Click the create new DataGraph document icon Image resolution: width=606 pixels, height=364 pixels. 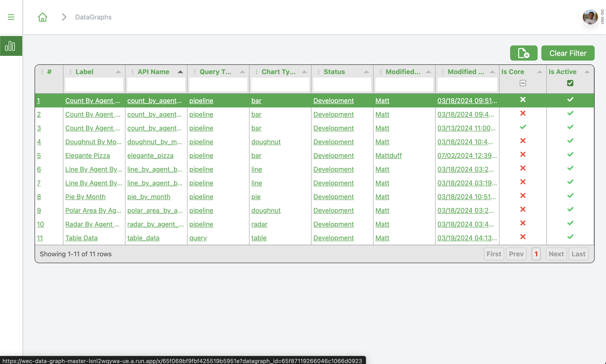coord(523,53)
